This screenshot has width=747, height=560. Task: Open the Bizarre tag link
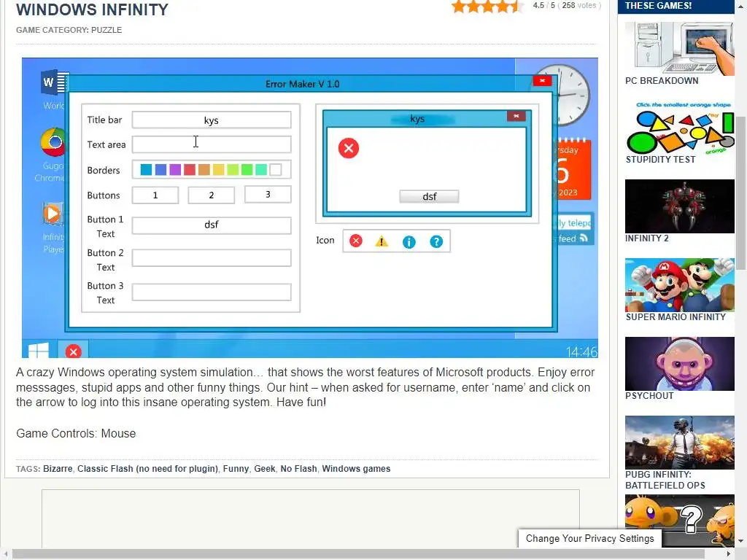pyautogui.click(x=58, y=469)
